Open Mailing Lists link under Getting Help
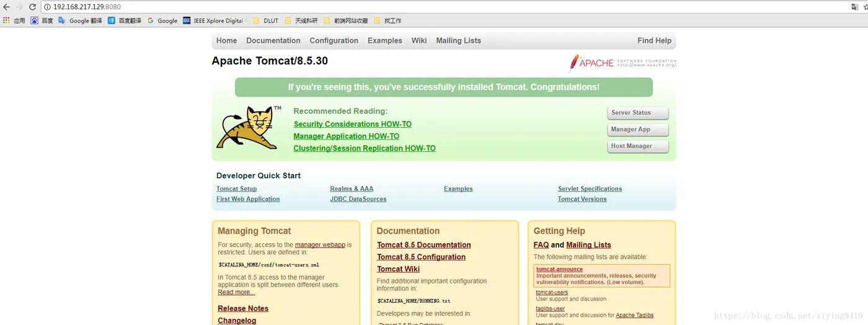 (588, 245)
